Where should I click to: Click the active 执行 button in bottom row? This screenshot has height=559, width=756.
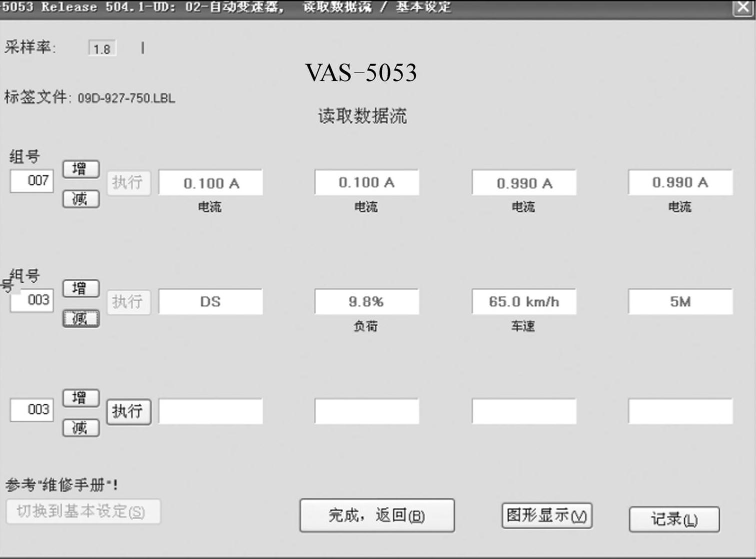(129, 411)
